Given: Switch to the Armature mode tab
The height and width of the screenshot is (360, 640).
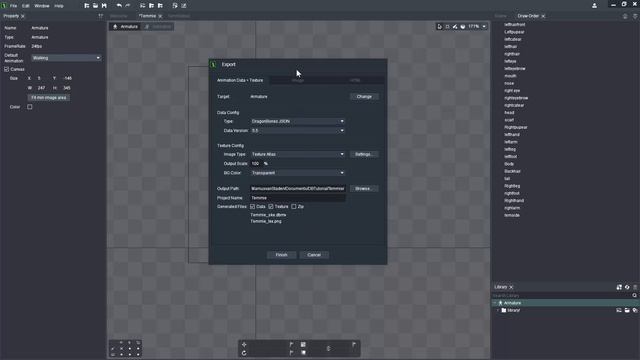Looking at the screenshot, I should pyautogui.click(x=125, y=27).
